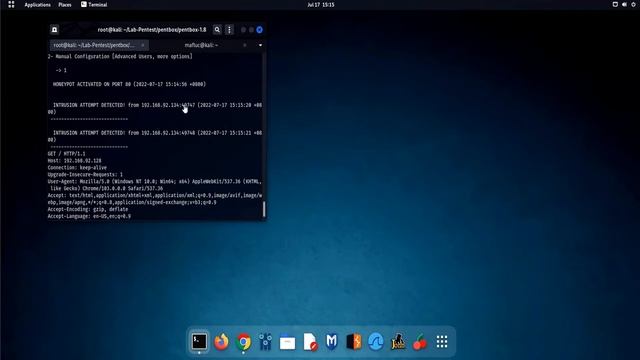Screen dimensions: 640x360
Task: Click the Accept-Encoding: gzip, deflate line
Action: pos(88,209)
